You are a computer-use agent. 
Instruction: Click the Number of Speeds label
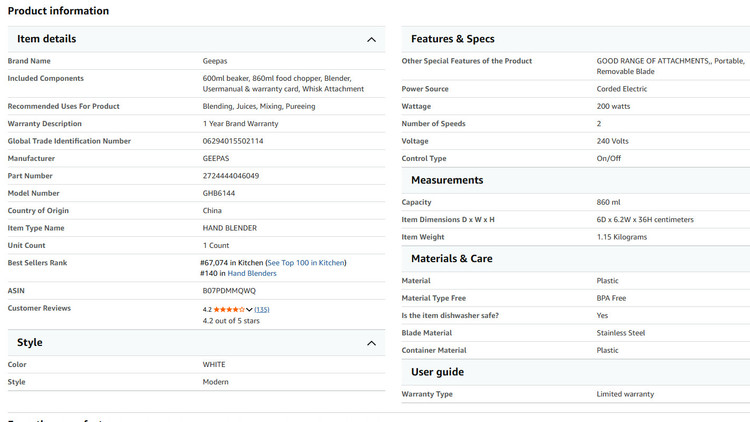tap(433, 123)
